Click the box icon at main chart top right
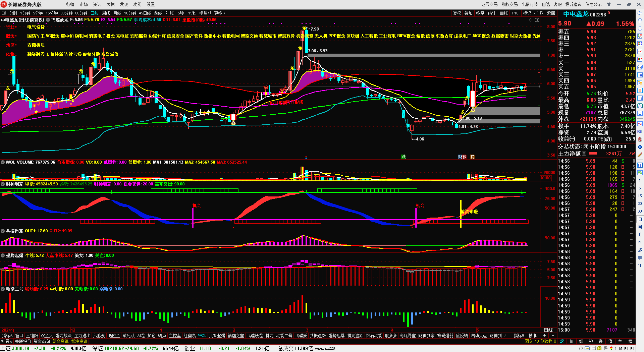 pos(537,20)
